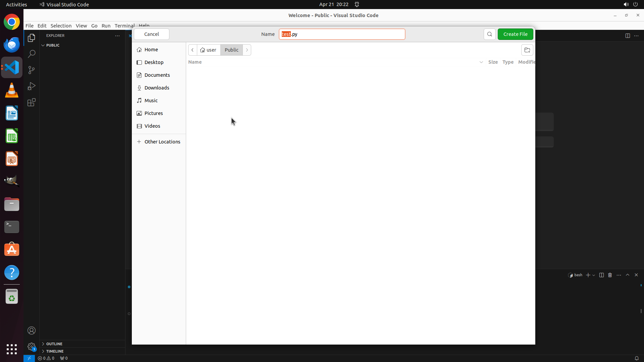The image size is (644, 362).
Task: Open the Selection menu
Action: (x=61, y=26)
